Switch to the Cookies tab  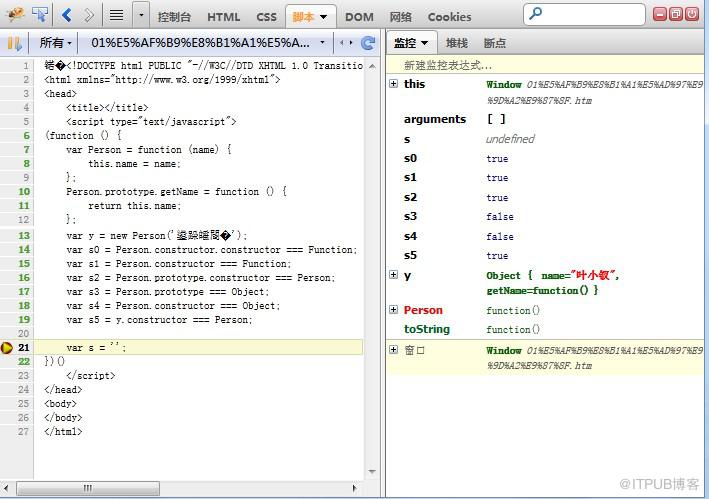(x=449, y=17)
